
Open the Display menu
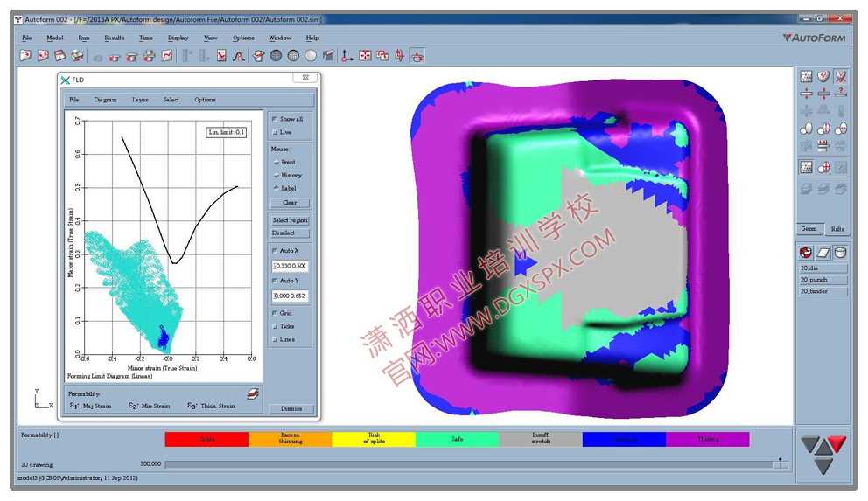178,38
